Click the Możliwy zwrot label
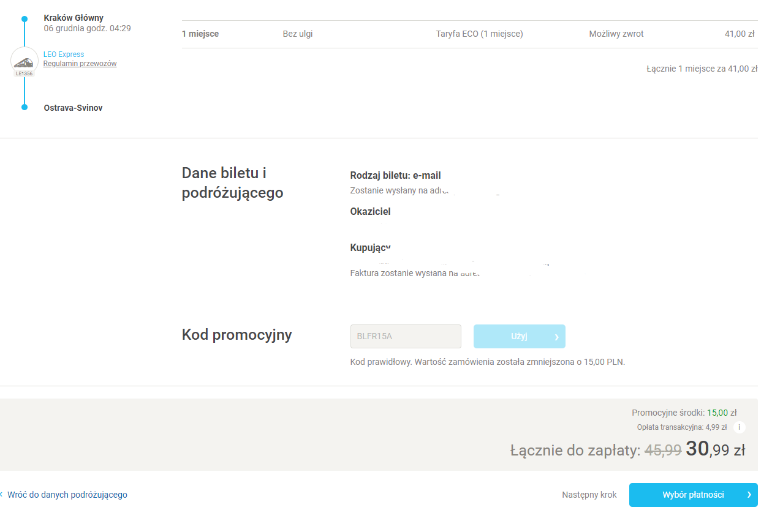772x532 pixels. 616,34
